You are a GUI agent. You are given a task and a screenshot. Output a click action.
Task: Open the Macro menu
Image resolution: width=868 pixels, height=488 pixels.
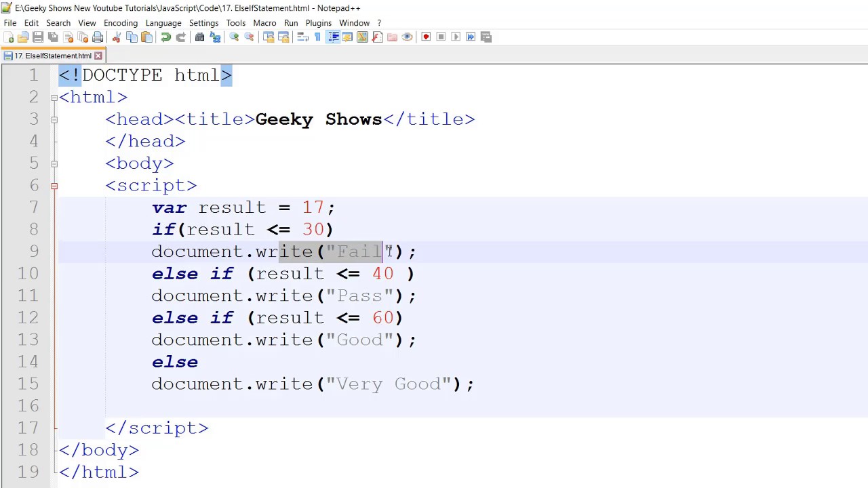[x=264, y=22]
